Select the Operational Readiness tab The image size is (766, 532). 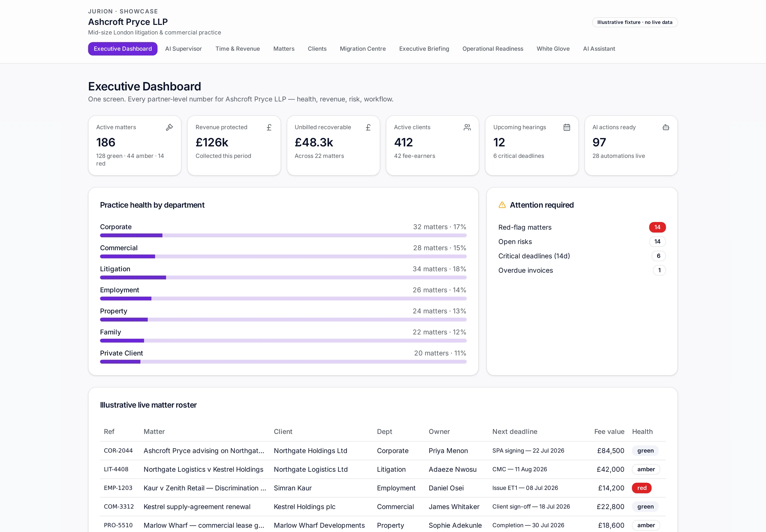(x=493, y=49)
